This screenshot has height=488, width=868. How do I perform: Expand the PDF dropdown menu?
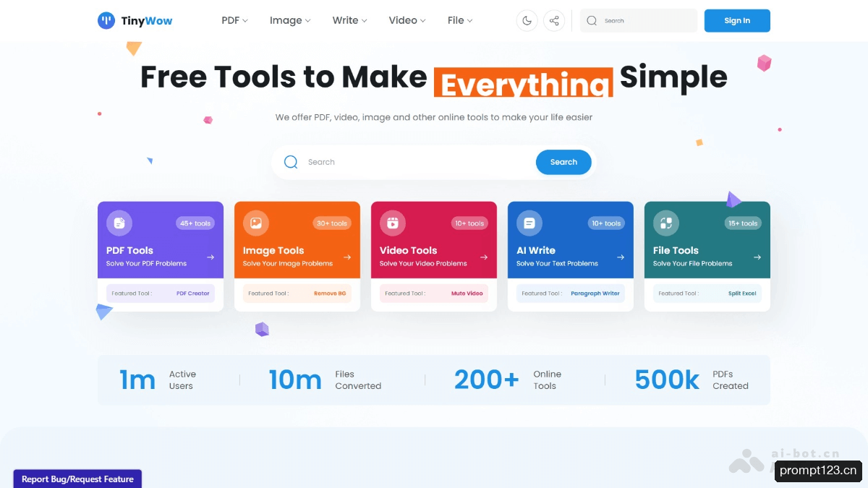pyautogui.click(x=234, y=20)
